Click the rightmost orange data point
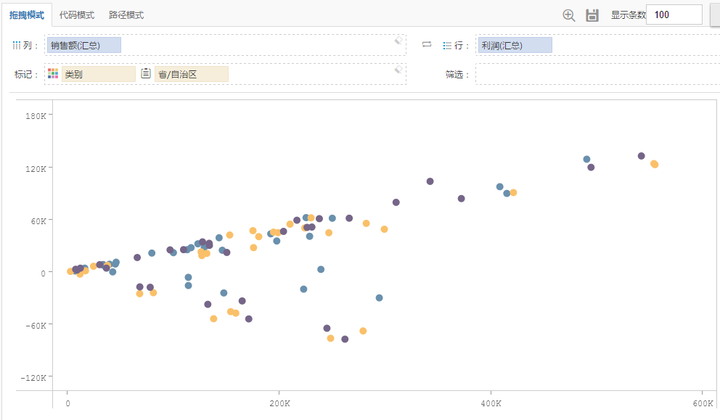This screenshot has width=720, height=420. (x=654, y=164)
